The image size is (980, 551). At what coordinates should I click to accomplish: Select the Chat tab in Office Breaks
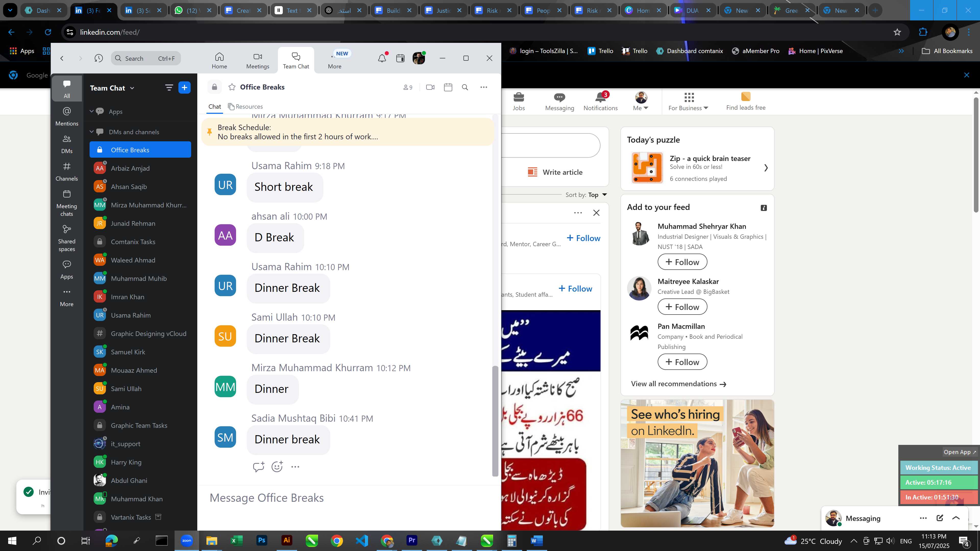click(215, 106)
